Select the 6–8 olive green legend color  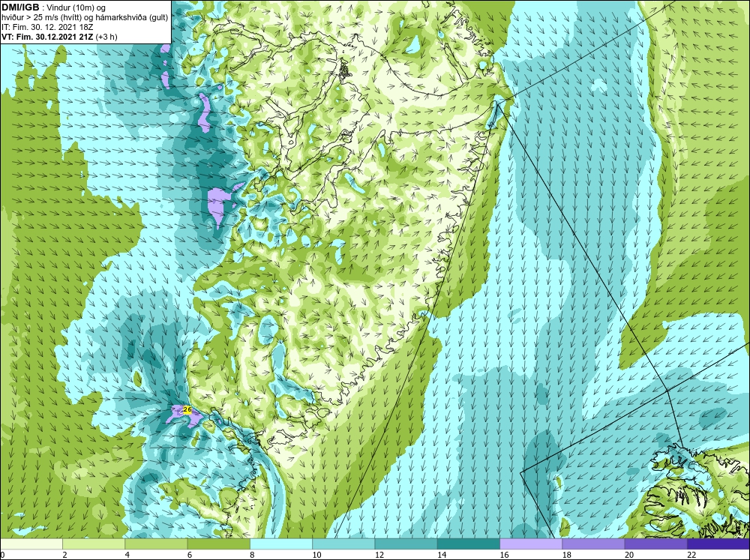tap(218, 544)
